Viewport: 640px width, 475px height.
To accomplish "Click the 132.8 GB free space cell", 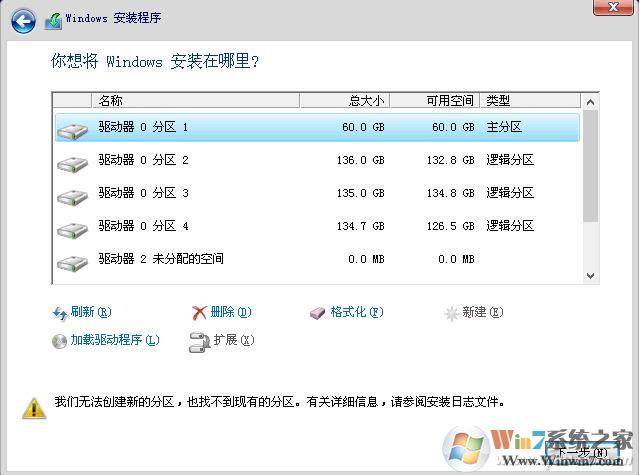I will tap(451, 160).
